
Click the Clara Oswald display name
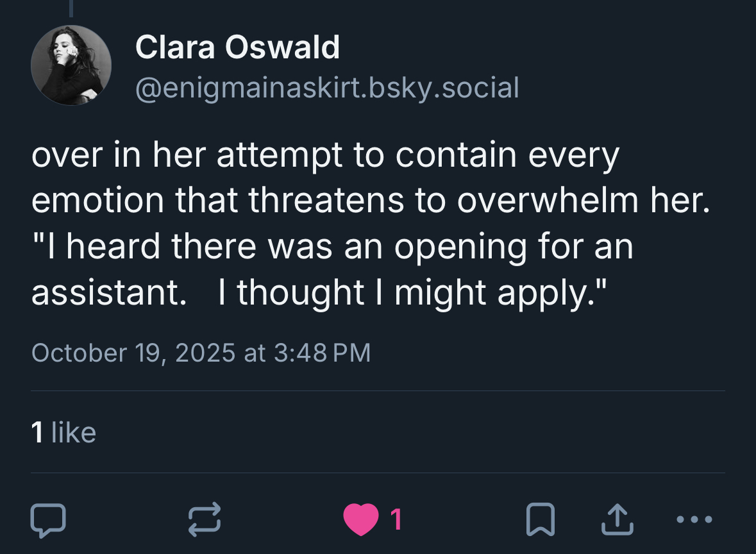(x=237, y=48)
